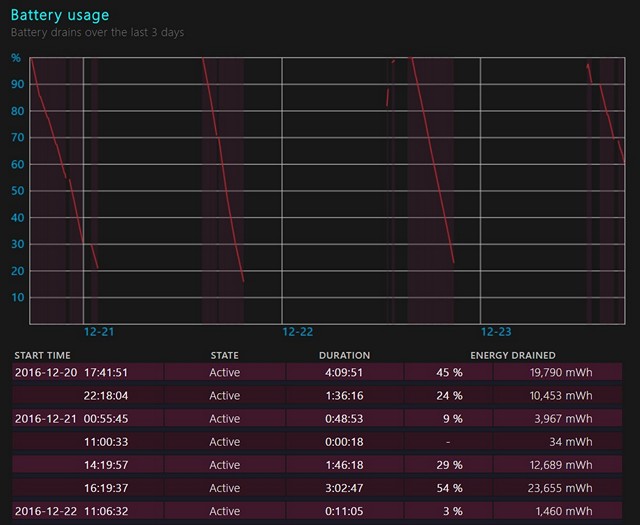The image size is (640, 525).
Task: Click the 10 label on the percent axis
Action: [18, 298]
